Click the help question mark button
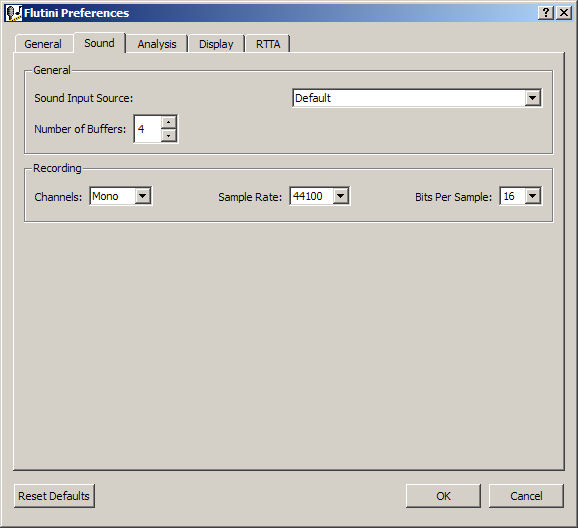Viewport: 578px width, 528px height. 546,13
